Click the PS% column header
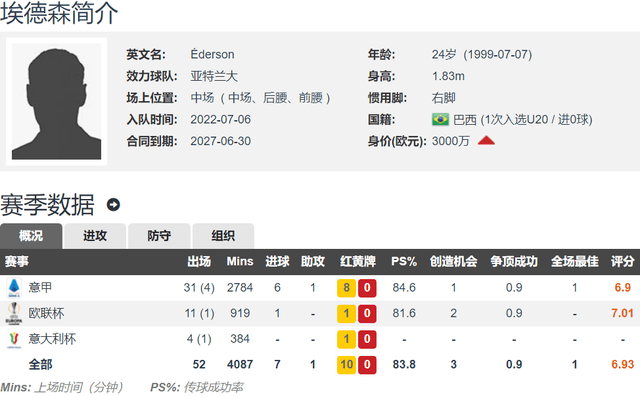 click(404, 261)
